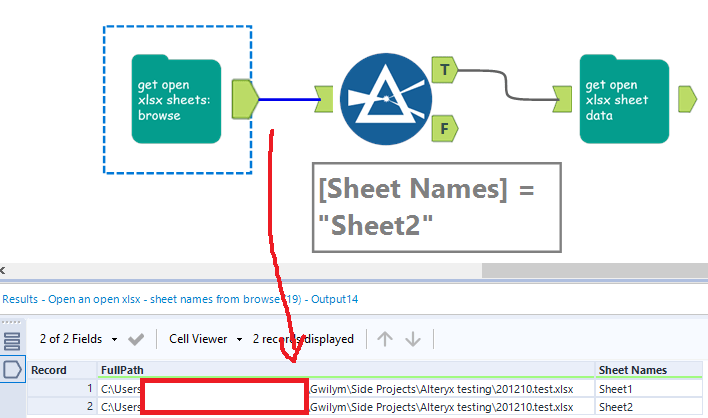Click the Filter tool's input anchor
Image resolution: width=708 pixels, height=418 pixels.
[x=325, y=98]
